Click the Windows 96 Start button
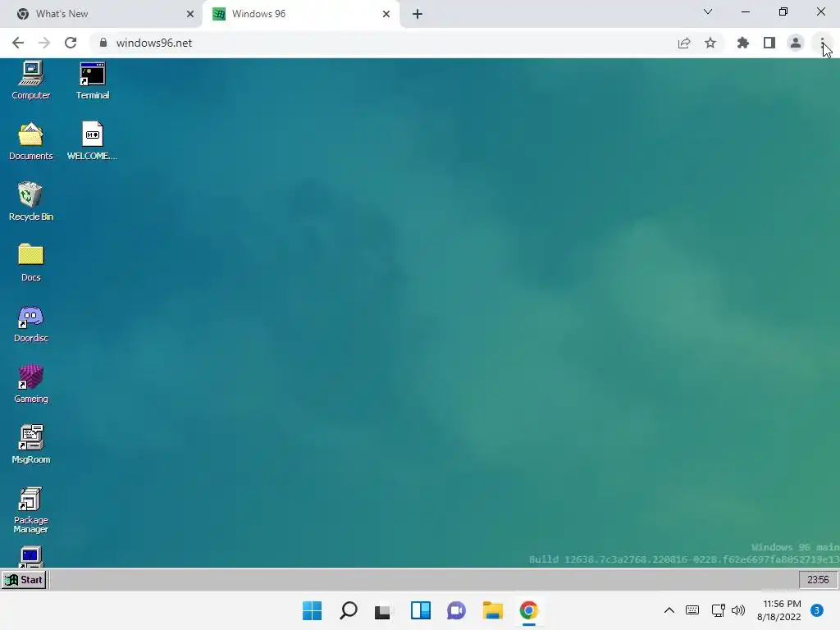This screenshot has width=840, height=630. click(x=24, y=580)
